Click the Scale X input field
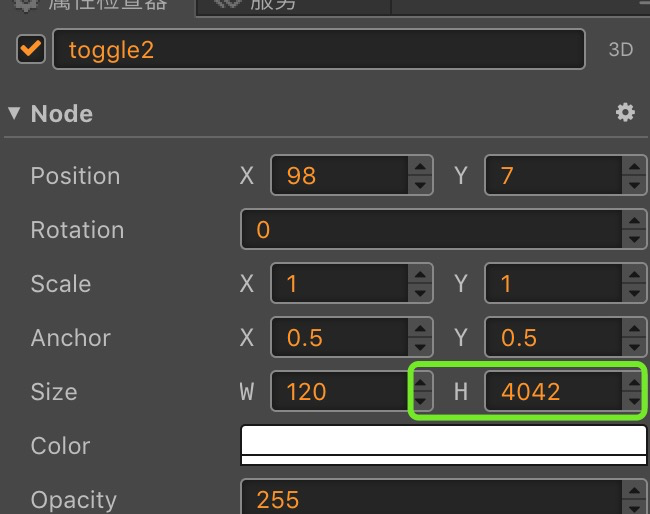 tap(340, 284)
